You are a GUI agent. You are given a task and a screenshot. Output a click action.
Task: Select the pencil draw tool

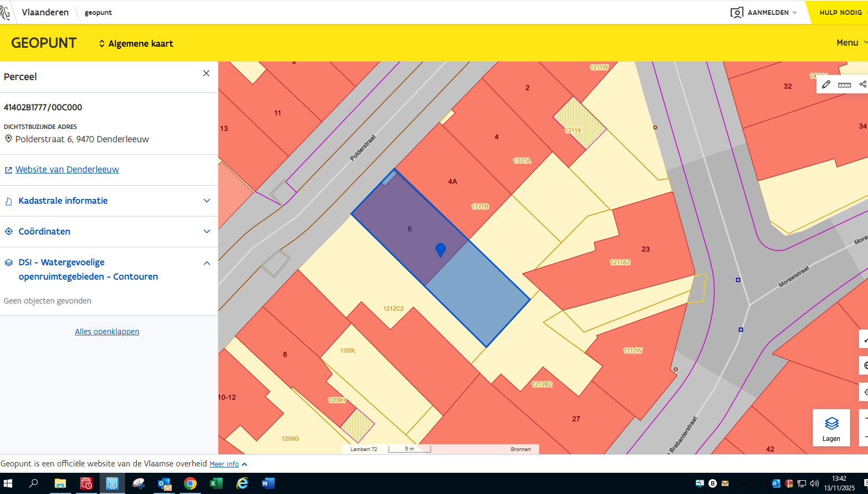click(826, 84)
